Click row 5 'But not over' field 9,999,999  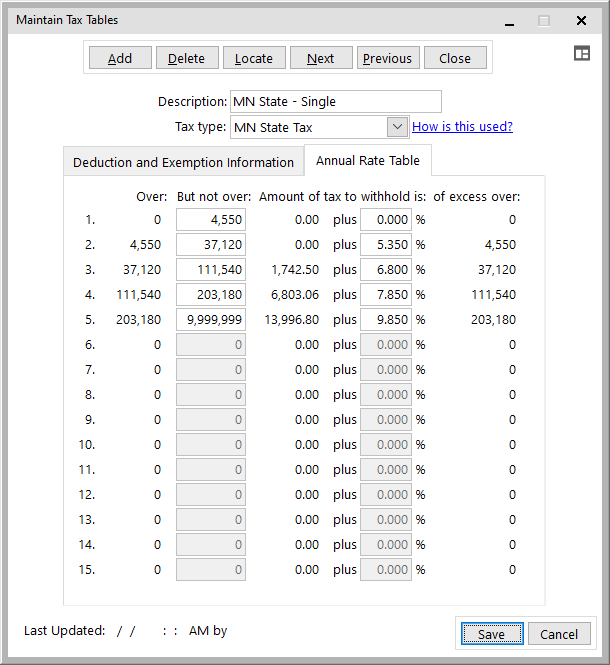click(211, 320)
